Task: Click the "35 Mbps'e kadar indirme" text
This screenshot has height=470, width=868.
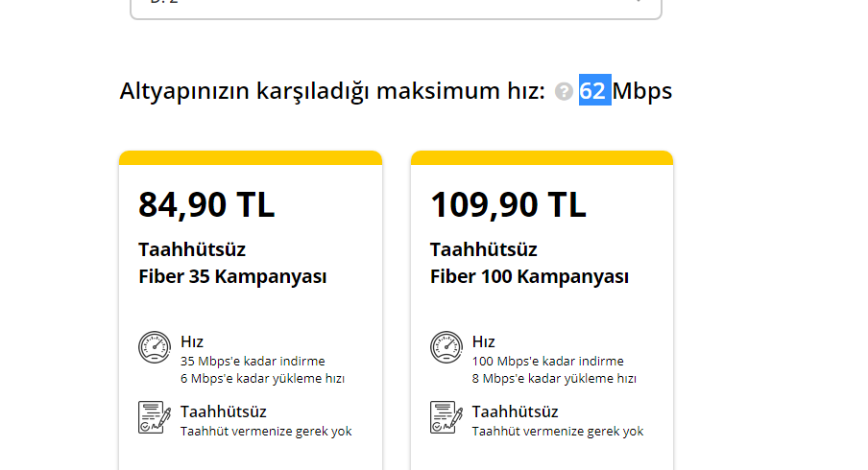Action: pyautogui.click(x=253, y=362)
